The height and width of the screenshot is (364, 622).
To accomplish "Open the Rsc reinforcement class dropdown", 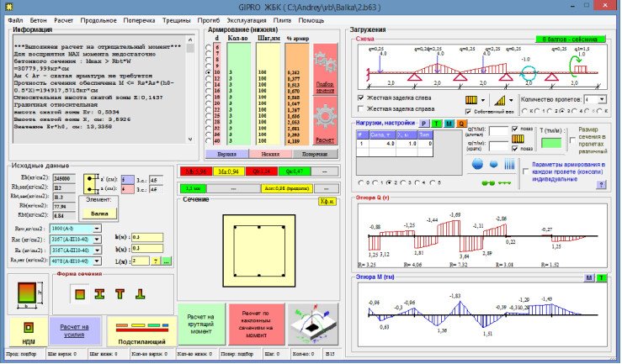I will point(97,240).
